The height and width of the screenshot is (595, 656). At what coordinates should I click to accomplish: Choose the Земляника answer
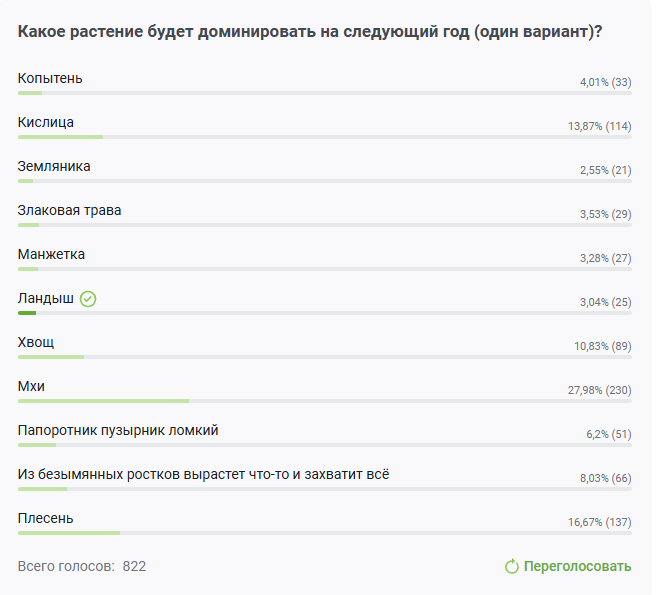click(54, 166)
